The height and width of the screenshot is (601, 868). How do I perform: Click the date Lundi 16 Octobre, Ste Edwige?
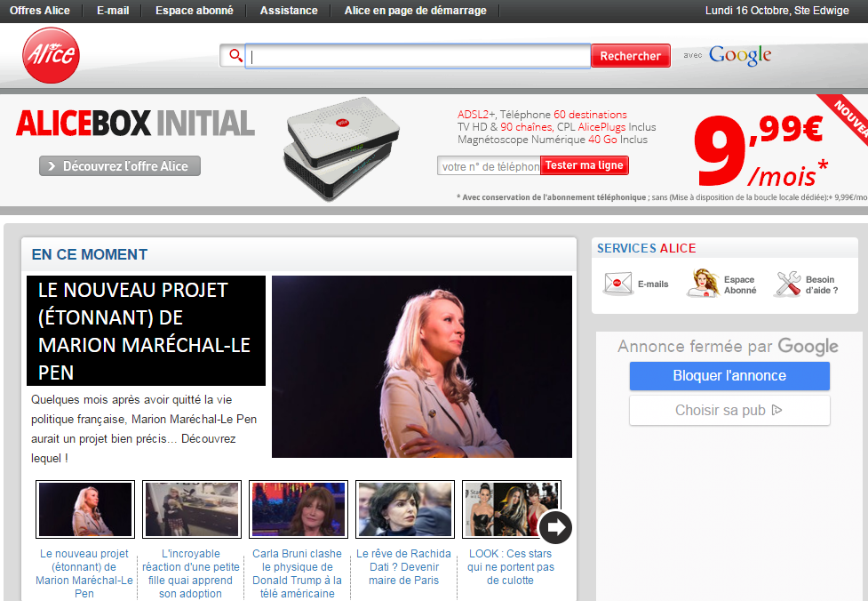click(x=776, y=11)
